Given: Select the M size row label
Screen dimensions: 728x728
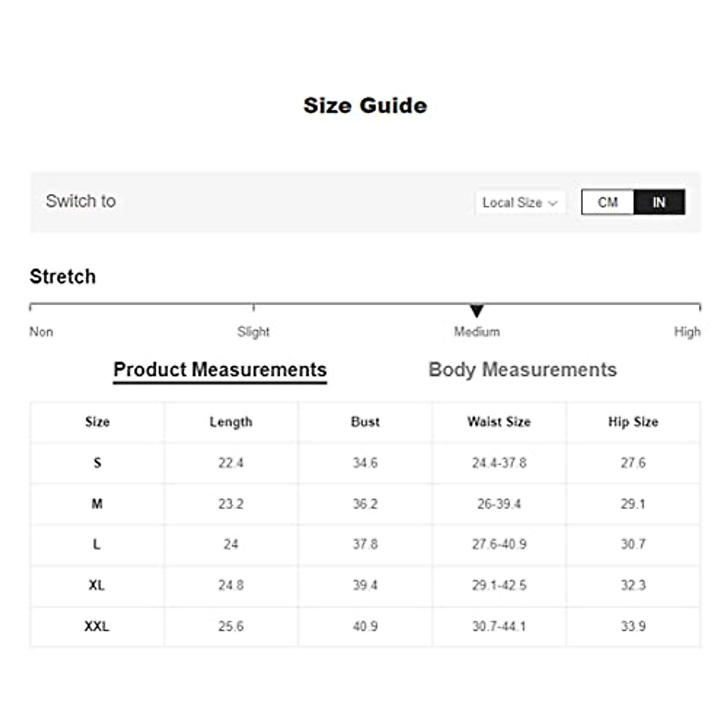Looking at the screenshot, I should [x=97, y=504].
